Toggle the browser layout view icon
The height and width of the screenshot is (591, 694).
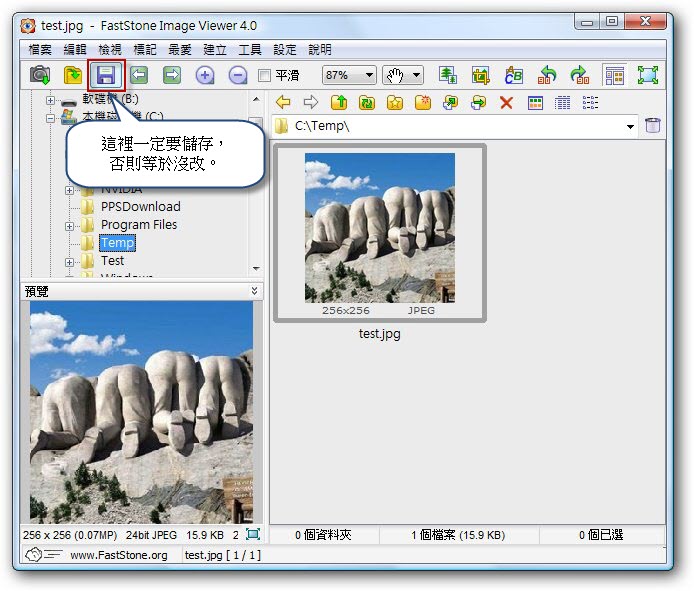[x=614, y=75]
